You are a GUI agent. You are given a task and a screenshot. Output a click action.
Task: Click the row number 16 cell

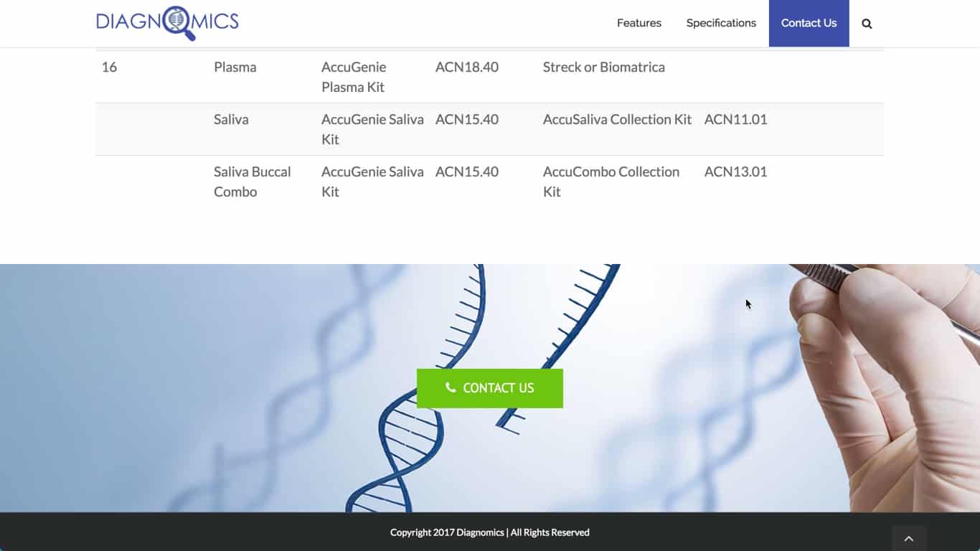click(109, 67)
